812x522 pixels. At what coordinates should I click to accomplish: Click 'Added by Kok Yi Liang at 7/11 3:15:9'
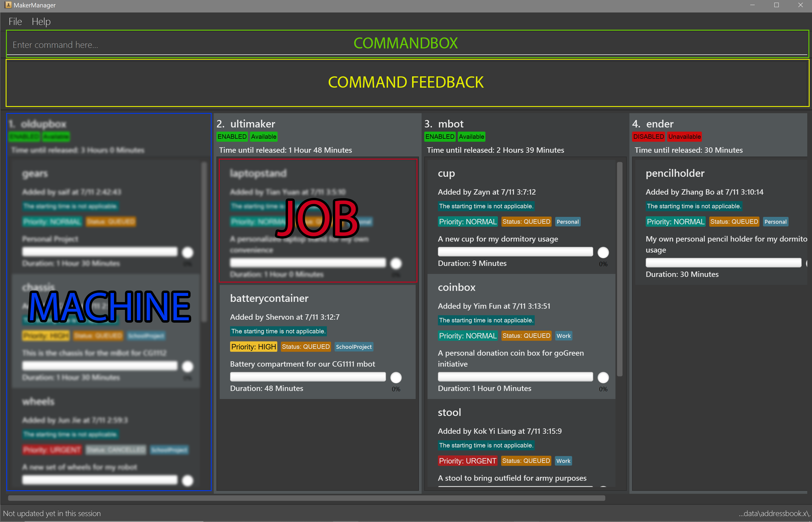point(499,431)
